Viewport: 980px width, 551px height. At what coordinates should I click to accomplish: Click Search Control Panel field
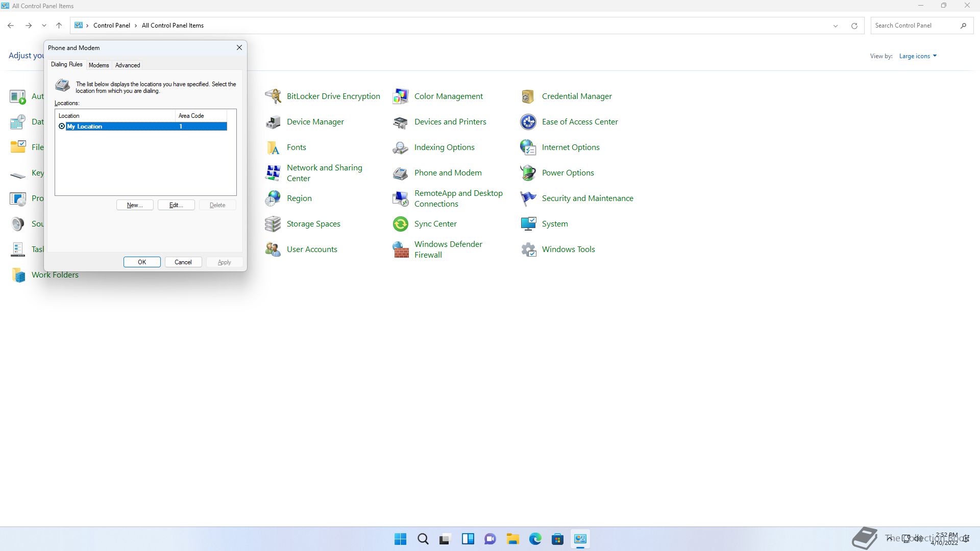pyautogui.click(x=922, y=26)
